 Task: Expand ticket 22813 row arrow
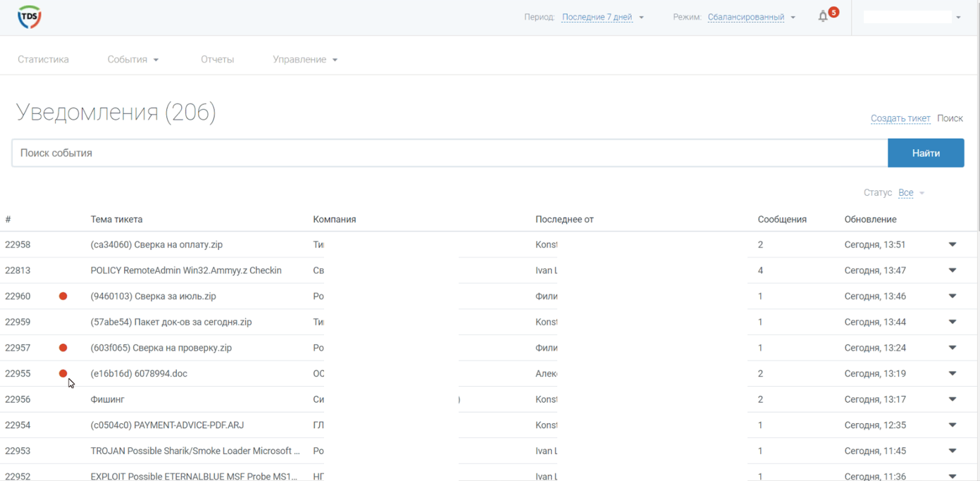(953, 270)
